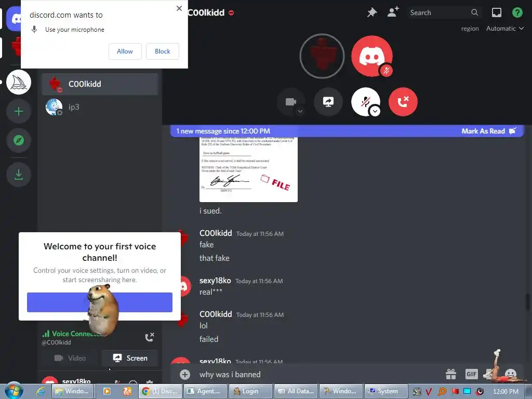Switch to Agent taskbar window
532x399 pixels.
coord(205,392)
